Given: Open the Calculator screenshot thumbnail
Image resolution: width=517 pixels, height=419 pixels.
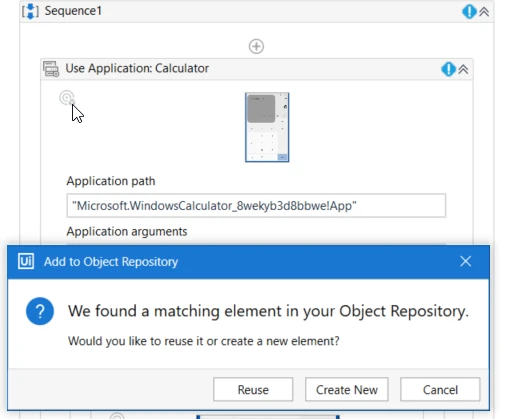Looking at the screenshot, I should point(267,127).
